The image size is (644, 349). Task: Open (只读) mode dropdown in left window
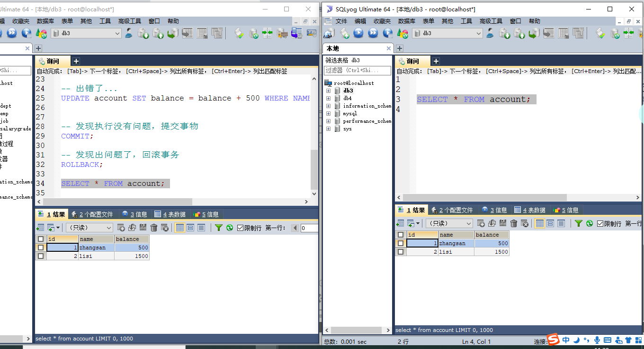(109, 228)
